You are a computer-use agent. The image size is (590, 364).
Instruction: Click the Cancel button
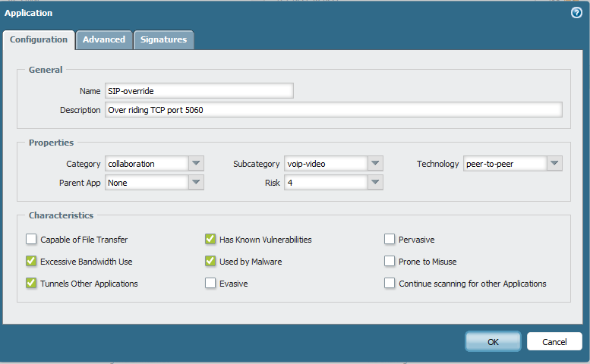coord(554,342)
